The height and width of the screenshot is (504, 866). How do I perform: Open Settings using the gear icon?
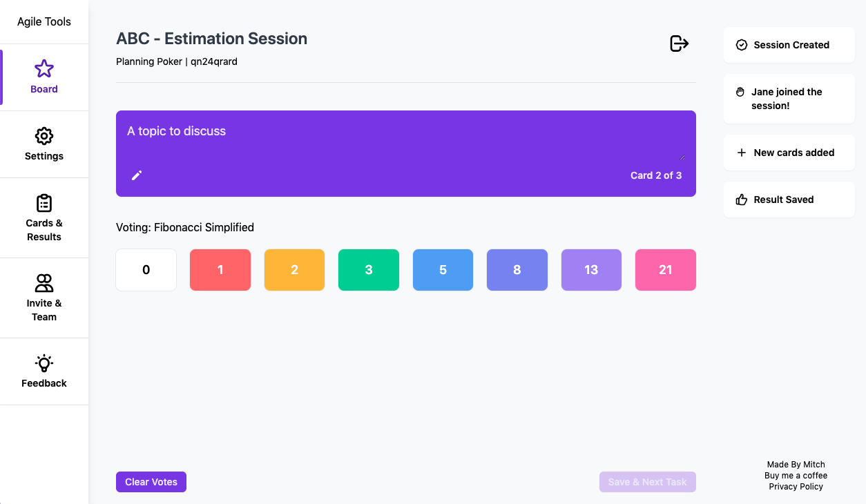point(44,136)
